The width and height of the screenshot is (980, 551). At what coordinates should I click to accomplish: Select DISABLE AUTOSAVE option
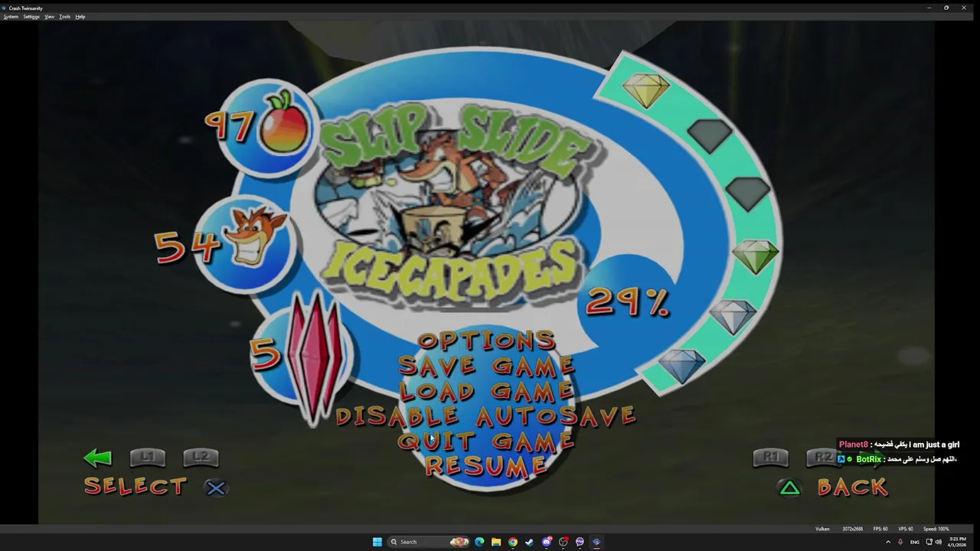coord(486,416)
